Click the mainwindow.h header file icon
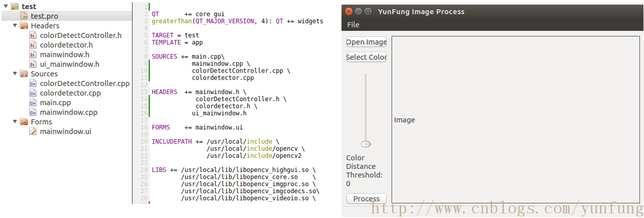Screen dimensions: 644x218 point(33,55)
